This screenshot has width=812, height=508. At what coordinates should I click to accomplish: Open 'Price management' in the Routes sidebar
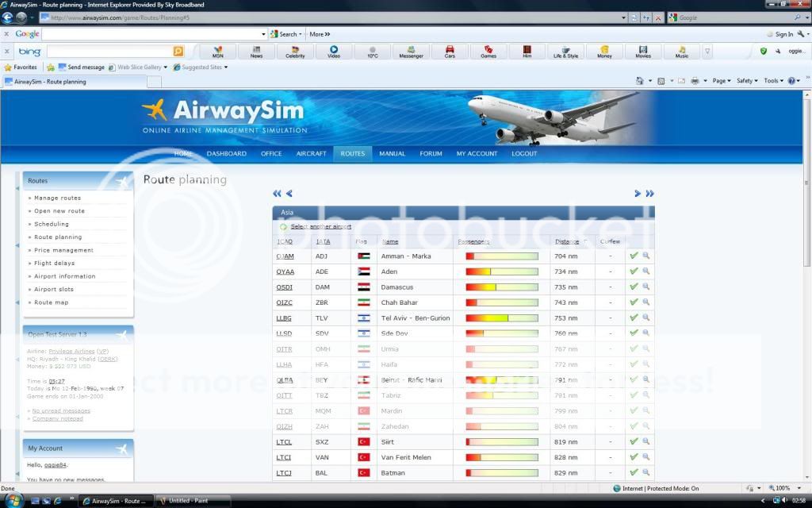tap(63, 250)
